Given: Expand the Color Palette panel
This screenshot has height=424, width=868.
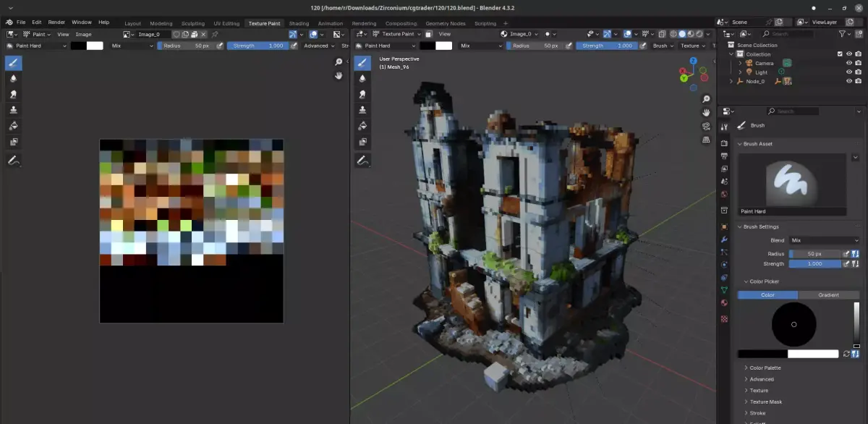Looking at the screenshot, I should 765,368.
